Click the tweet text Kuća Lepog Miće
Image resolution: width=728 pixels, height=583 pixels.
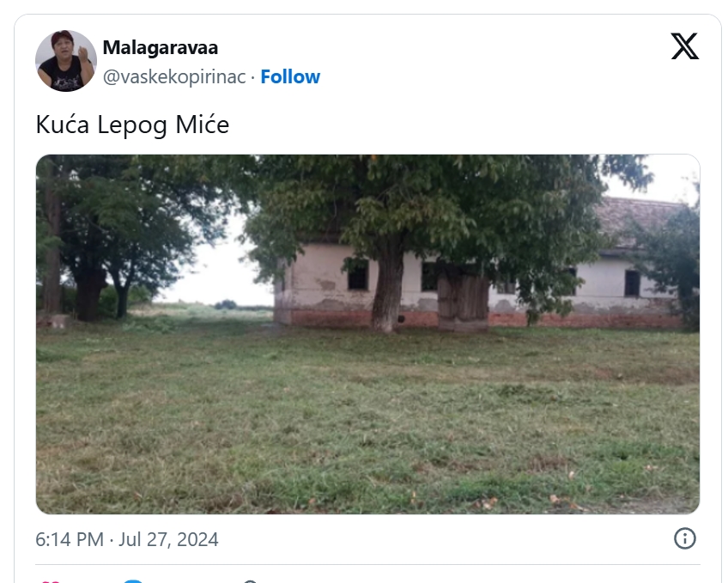click(132, 125)
